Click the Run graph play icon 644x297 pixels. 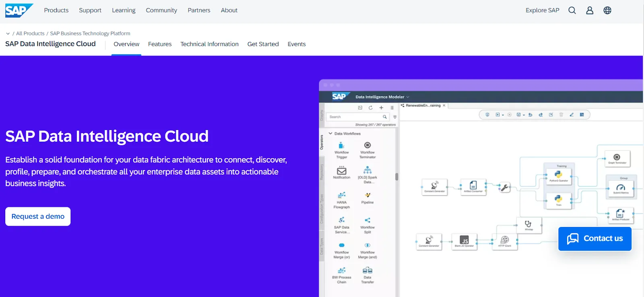point(498,115)
